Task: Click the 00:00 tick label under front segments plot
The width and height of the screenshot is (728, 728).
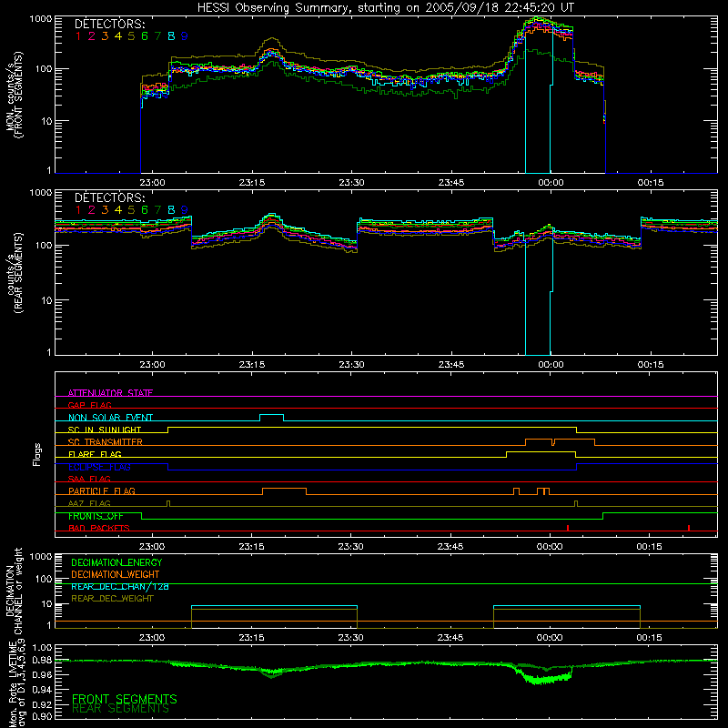Action: 551,183
